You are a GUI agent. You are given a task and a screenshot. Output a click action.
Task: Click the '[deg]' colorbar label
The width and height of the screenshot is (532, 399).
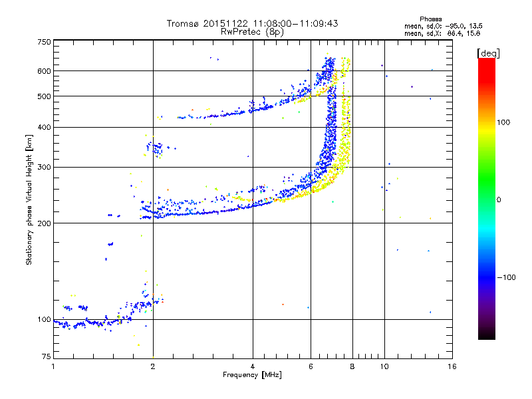tap(488, 53)
